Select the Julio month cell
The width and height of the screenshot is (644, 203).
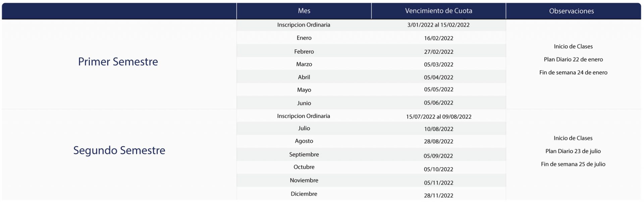click(304, 128)
